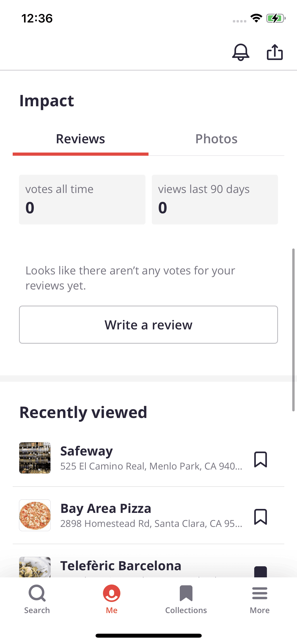Viewport: 297px width, 644px height.
Task: Tap the share profile icon
Action: pos(275,52)
